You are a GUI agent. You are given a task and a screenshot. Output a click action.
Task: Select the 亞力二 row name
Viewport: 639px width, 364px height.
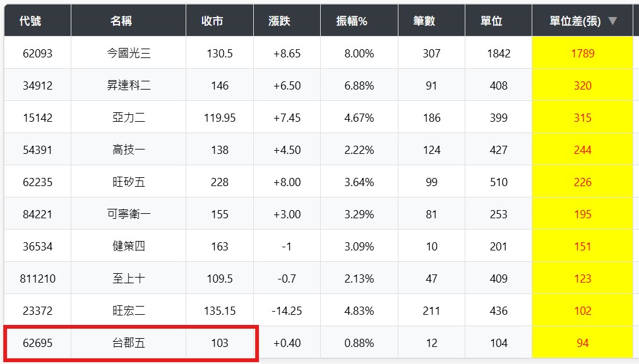(129, 118)
